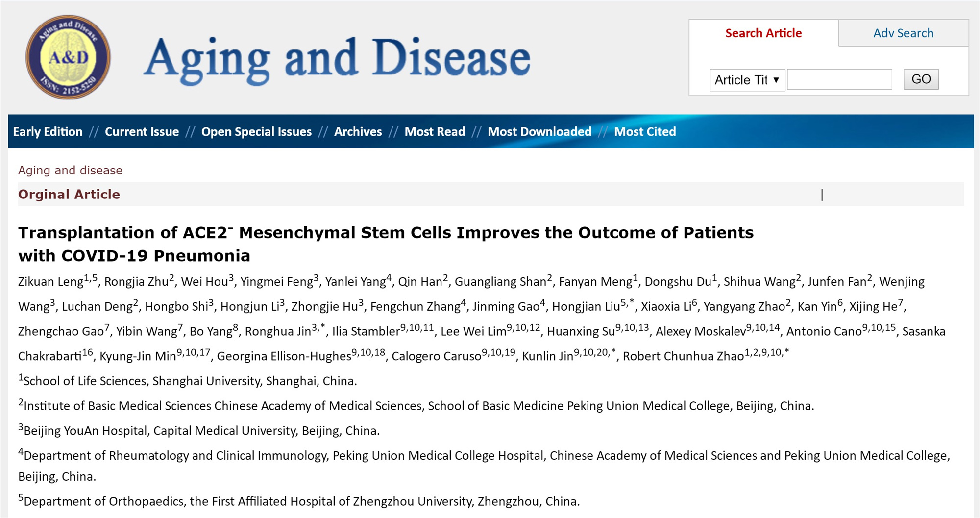View the Most Read articles

(435, 132)
